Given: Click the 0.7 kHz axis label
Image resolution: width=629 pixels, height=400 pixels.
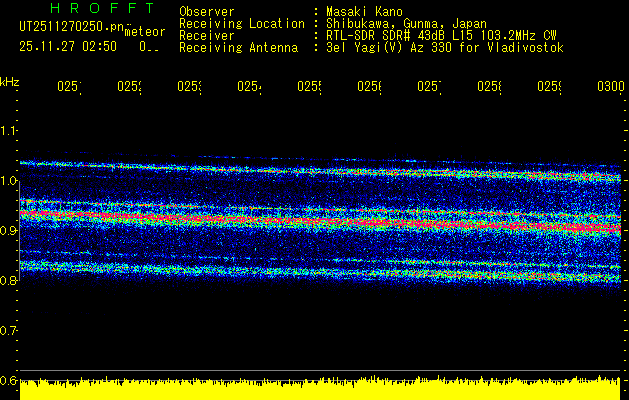Looking at the screenshot, I should [x=8, y=330].
